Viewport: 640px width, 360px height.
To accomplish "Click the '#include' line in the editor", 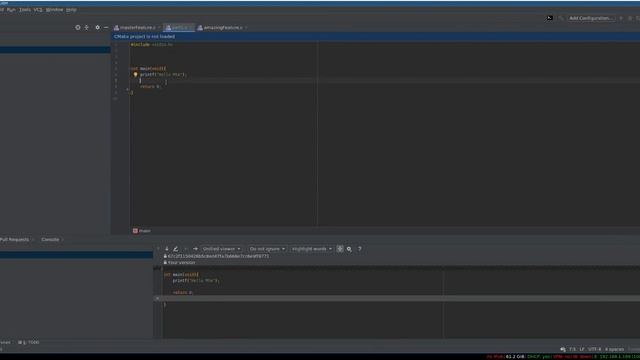I will pyautogui.click(x=151, y=44).
